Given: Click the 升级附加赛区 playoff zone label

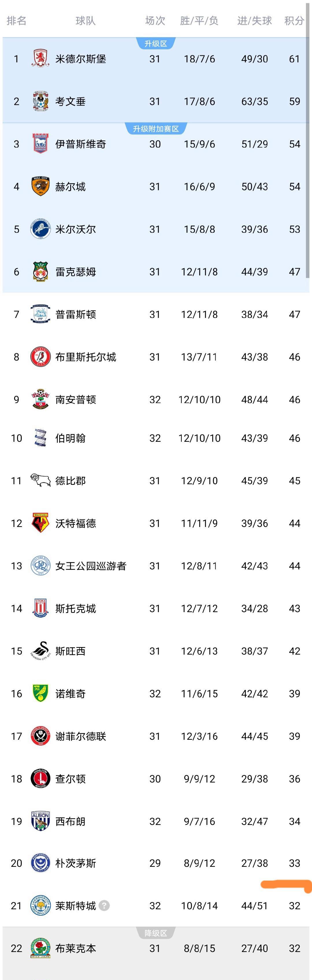Looking at the screenshot, I should pos(156,129).
